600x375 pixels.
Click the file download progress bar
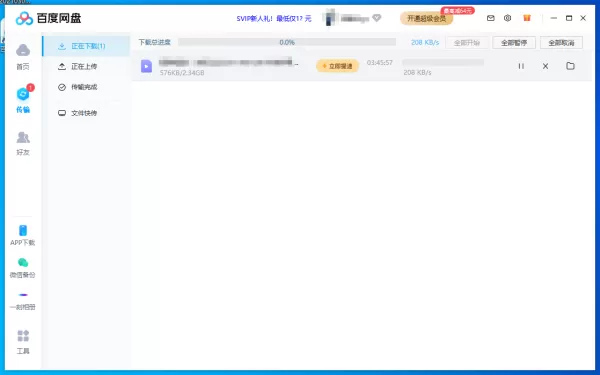click(x=443, y=62)
